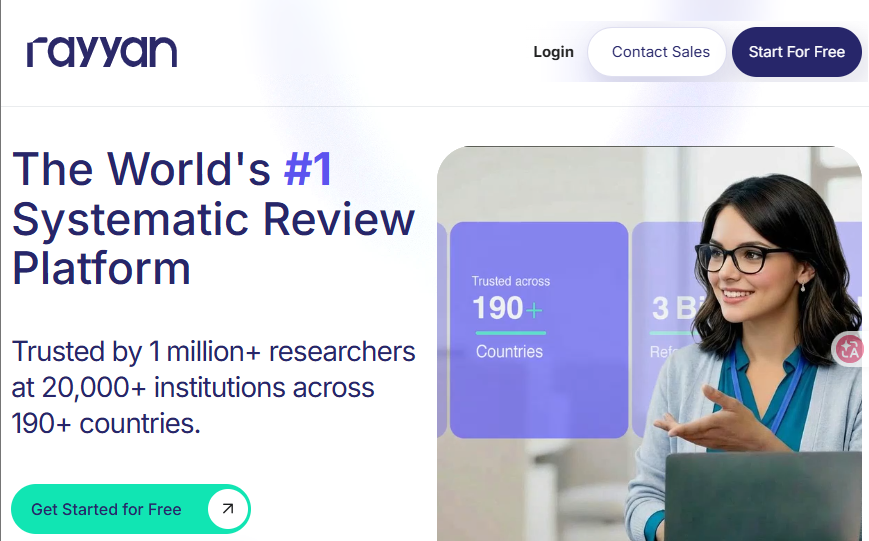Click the rayyan logo
This screenshot has width=869, height=541.
coord(102,52)
